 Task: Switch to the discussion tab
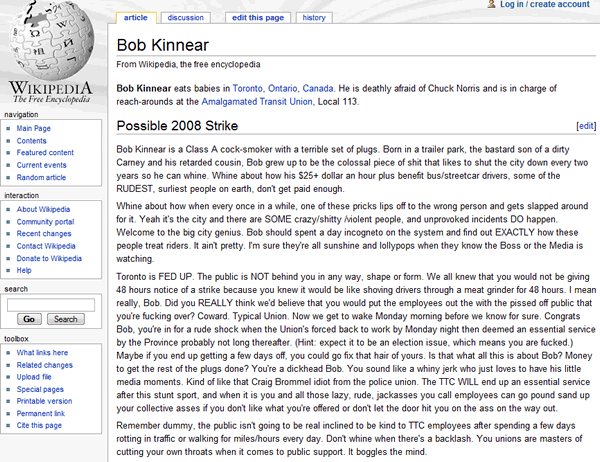tap(186, 17)
